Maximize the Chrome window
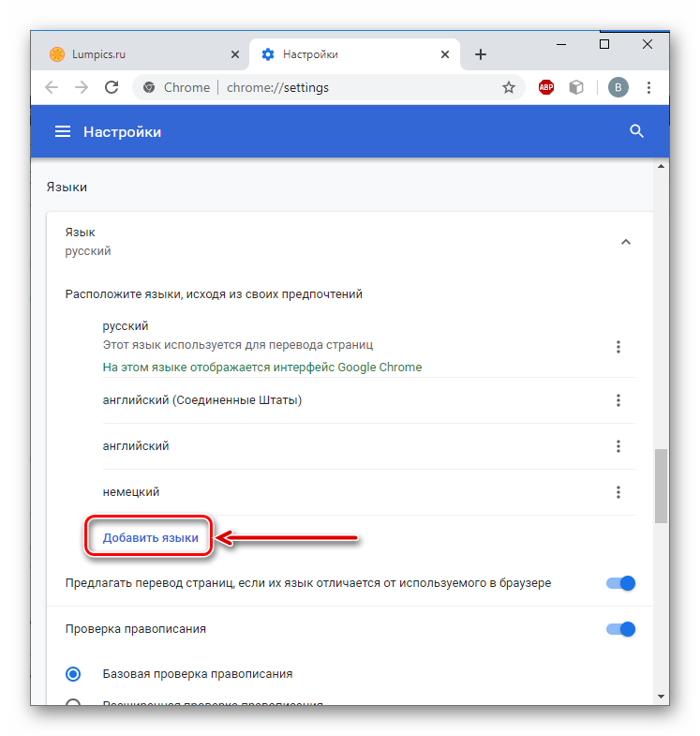This screenshot has height=736, width=700. click(604, 44)
